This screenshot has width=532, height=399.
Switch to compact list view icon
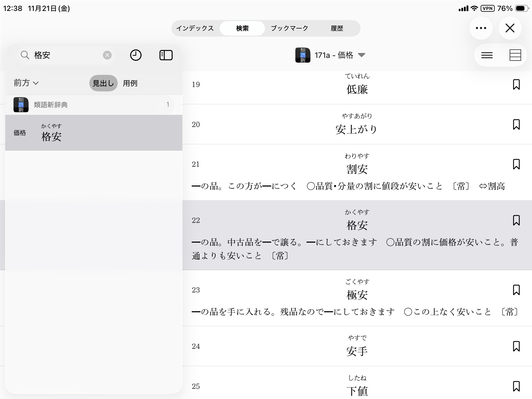click(x=487, y=55)
